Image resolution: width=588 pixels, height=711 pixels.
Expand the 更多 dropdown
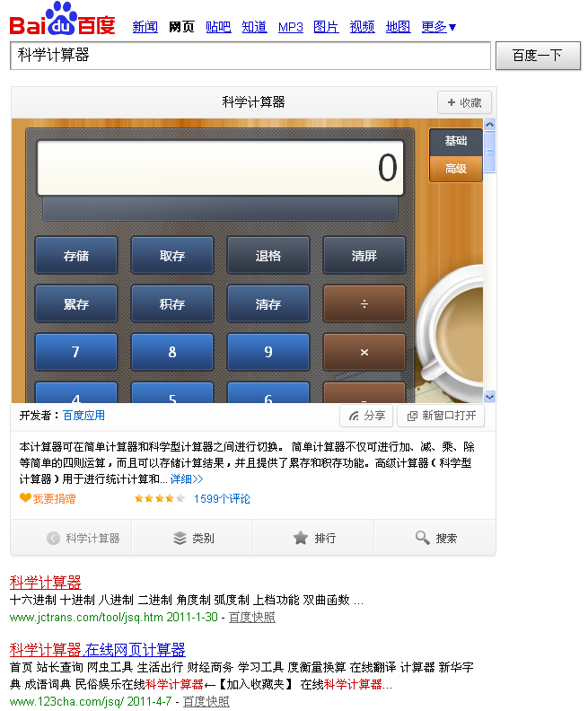click(x=438, y=27)
